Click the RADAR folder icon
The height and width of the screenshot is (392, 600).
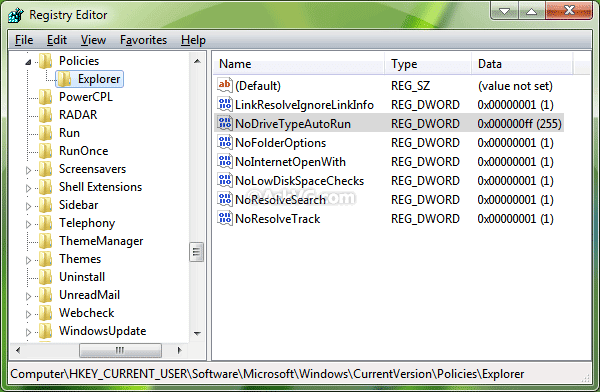pos(46,115)
